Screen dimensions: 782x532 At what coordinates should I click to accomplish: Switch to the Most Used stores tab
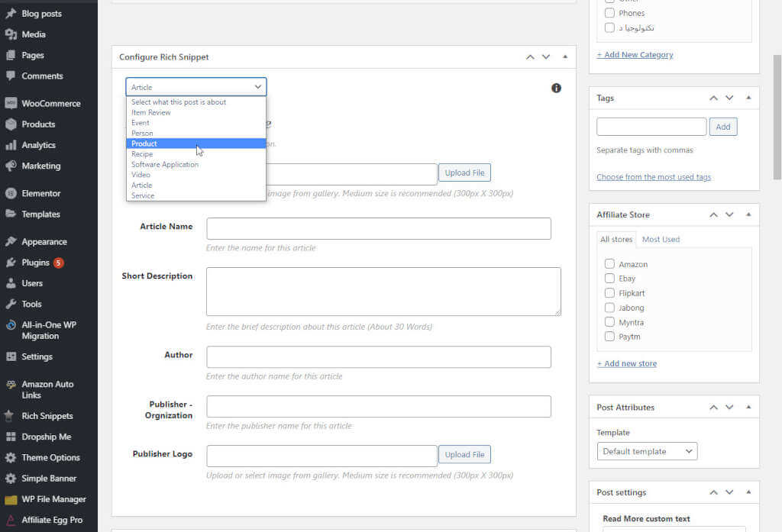661,240
